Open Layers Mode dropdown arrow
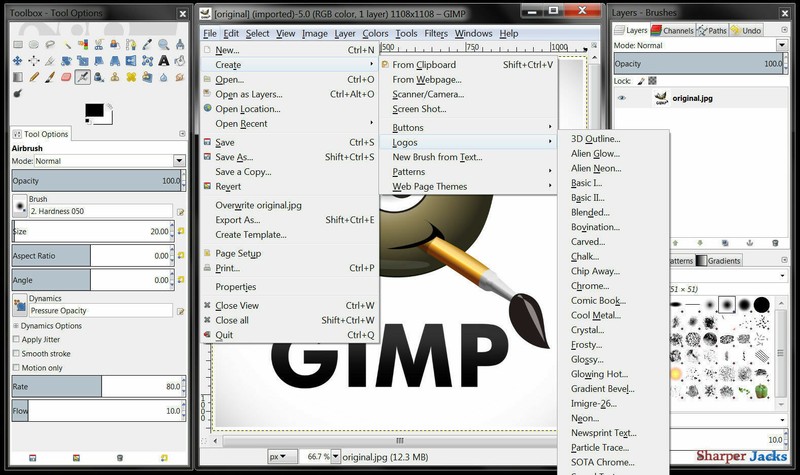This screenshot has width=800, height=475. [782, 45]
